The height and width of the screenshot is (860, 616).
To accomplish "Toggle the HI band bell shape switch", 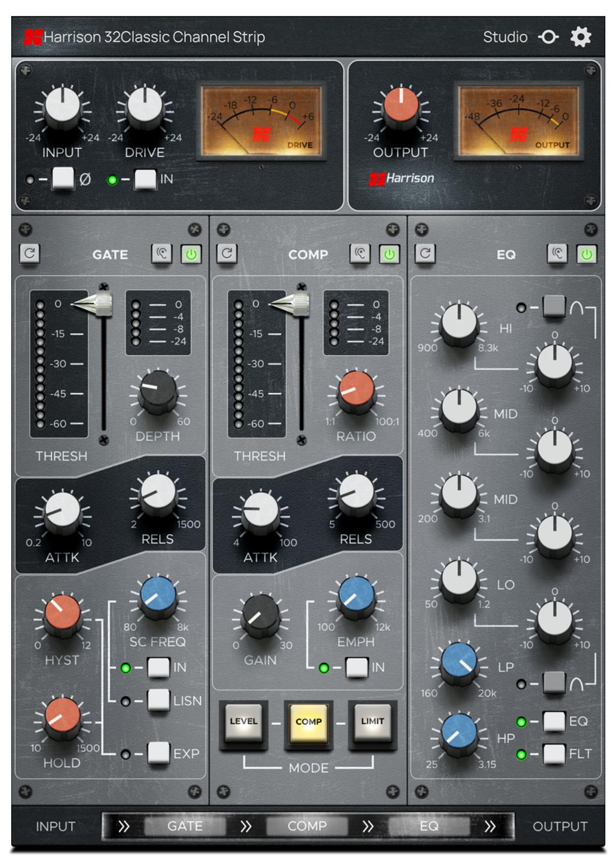I will (554, 307).
